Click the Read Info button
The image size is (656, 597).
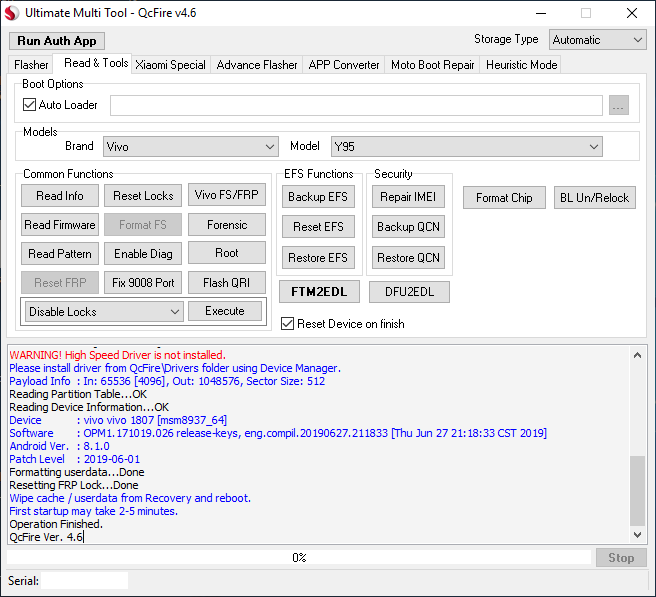[60, 196]
